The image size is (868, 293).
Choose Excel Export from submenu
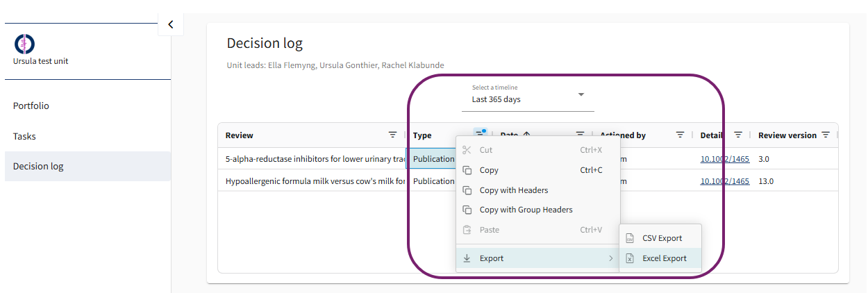(664, 258)
